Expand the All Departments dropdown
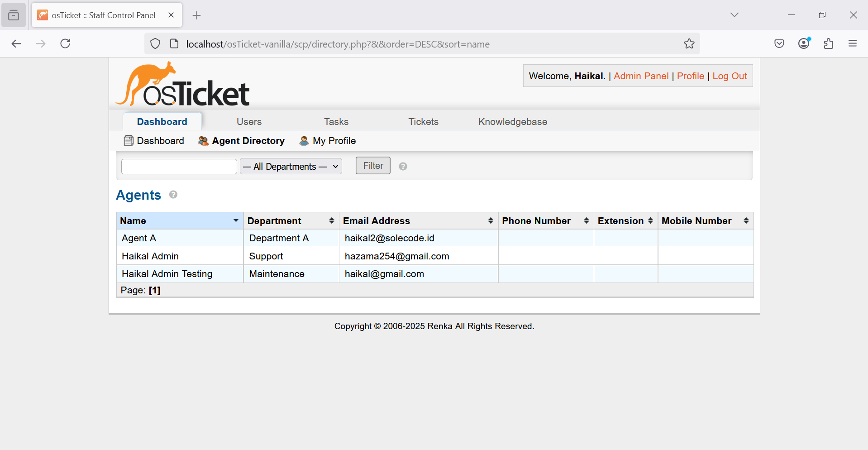The image size is (868, 450). point(291,167)
